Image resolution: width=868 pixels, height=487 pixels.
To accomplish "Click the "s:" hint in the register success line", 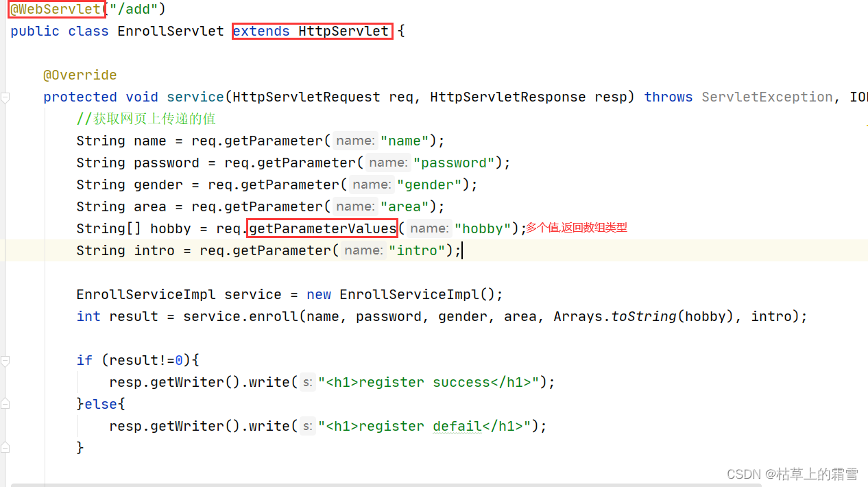I will coord(307,381).
